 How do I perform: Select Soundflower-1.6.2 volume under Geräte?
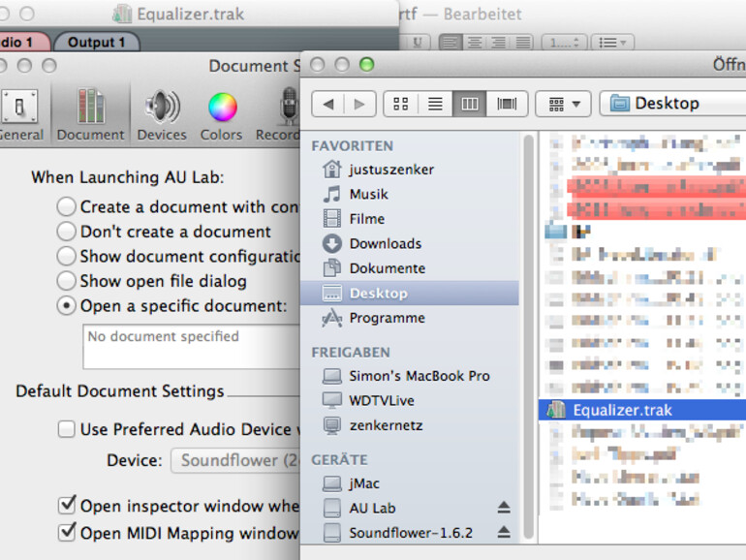398,533
